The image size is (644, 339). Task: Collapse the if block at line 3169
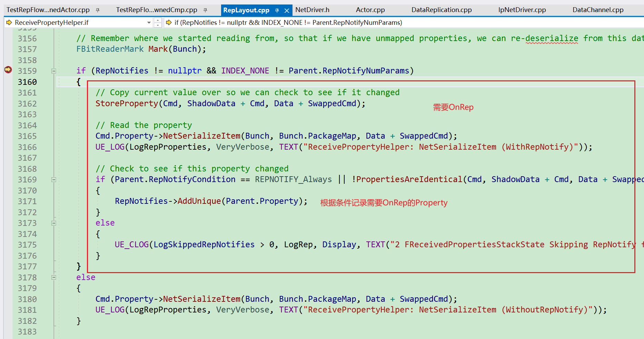click(54, 180)
